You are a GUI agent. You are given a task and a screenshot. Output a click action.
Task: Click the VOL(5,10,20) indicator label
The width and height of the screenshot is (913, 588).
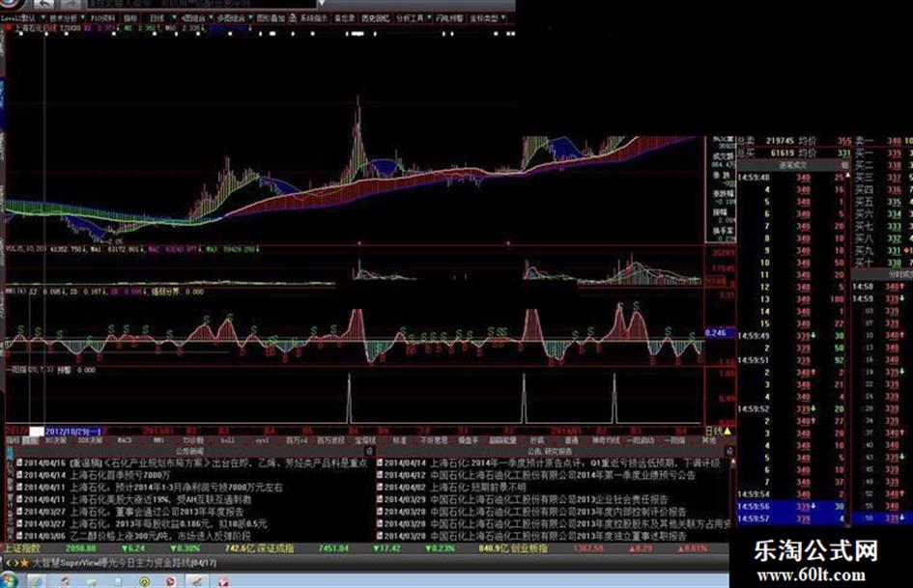(x=26, y=249)
